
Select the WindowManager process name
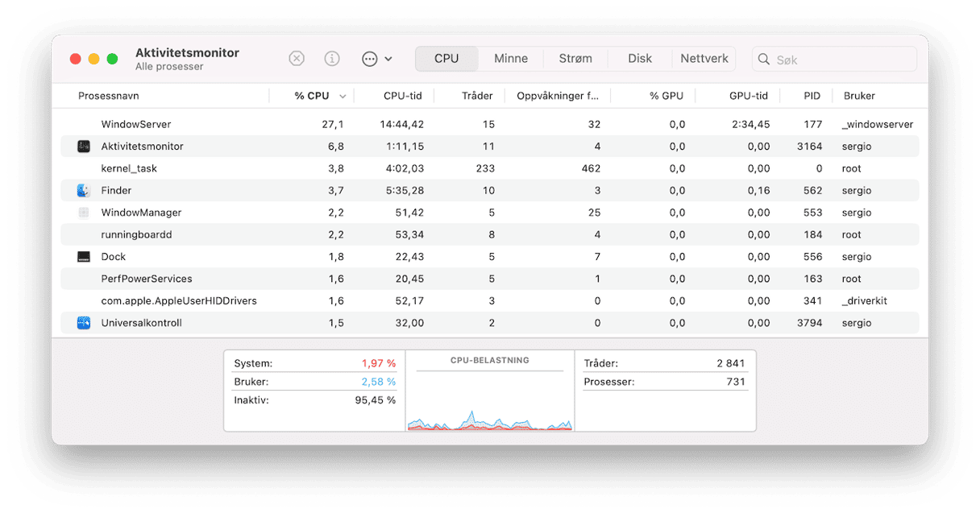[x=141, y=213]
